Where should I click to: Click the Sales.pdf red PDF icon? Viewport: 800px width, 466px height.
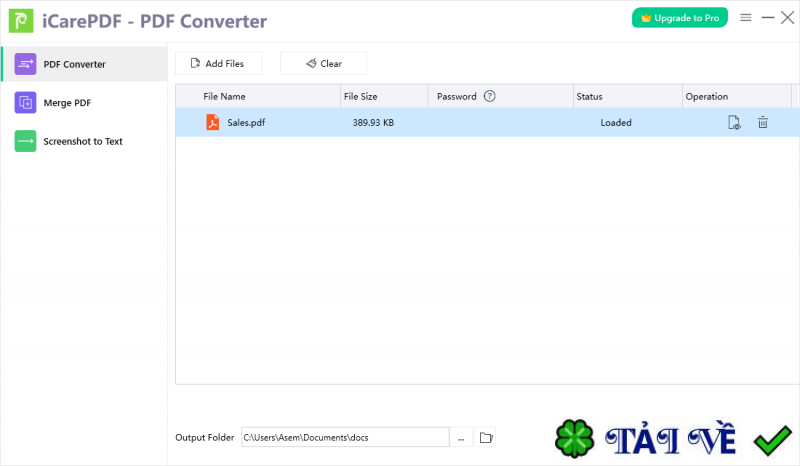(212, 122)
